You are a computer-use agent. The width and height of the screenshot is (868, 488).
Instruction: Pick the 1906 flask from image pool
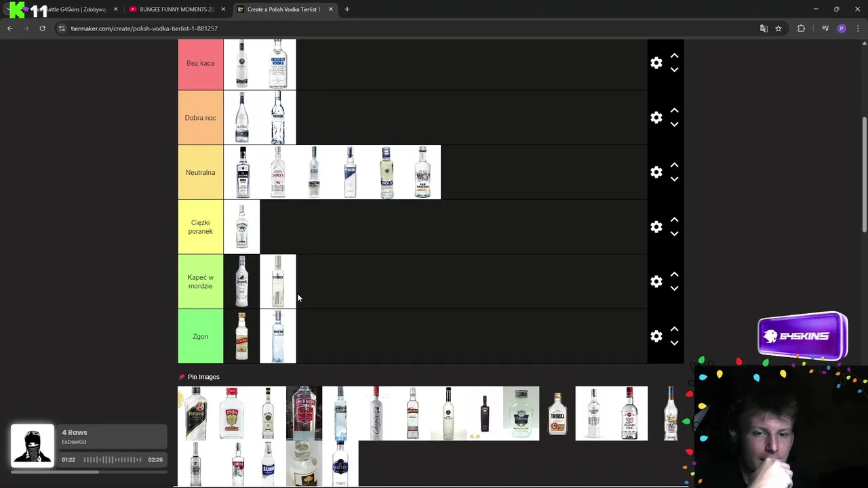pyautogui.click(x=232, y=413)
